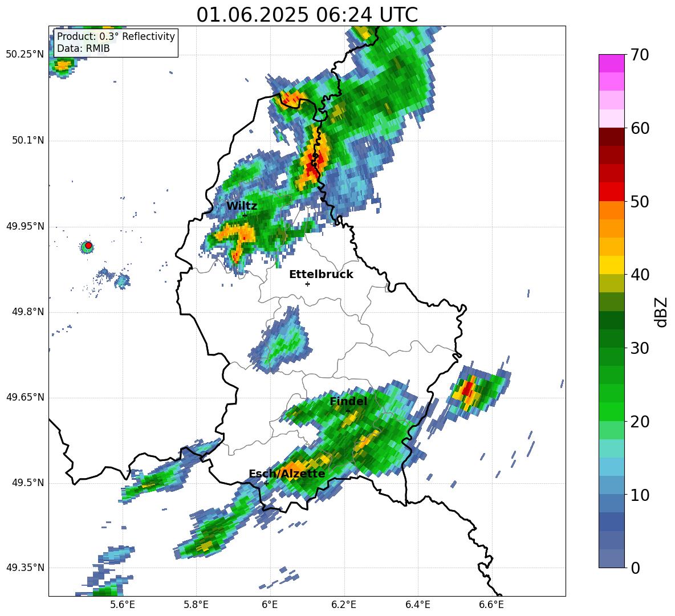Click the orange colorbar segment just below 50
The height and width of the screenshot is (616, 675).
[611, 210]
